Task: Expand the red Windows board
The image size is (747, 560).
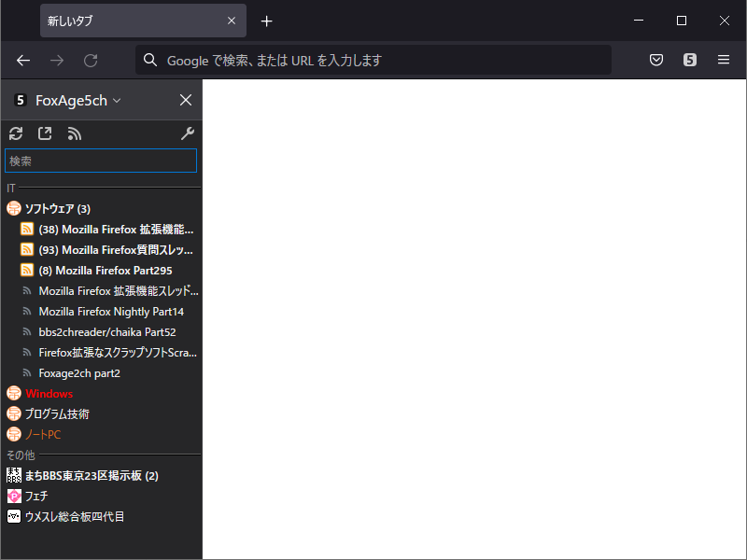Action: (49, 393)
